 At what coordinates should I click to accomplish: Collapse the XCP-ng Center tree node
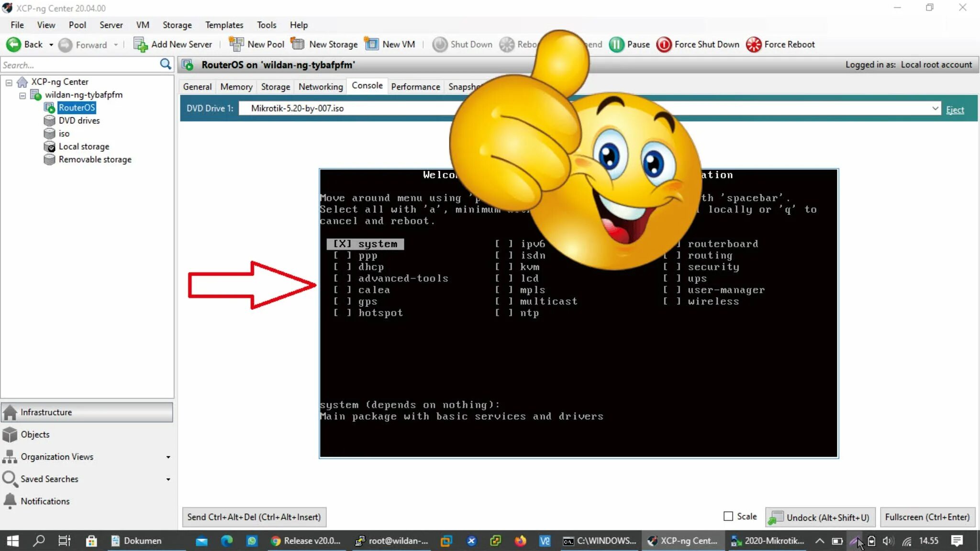point(9,82)
